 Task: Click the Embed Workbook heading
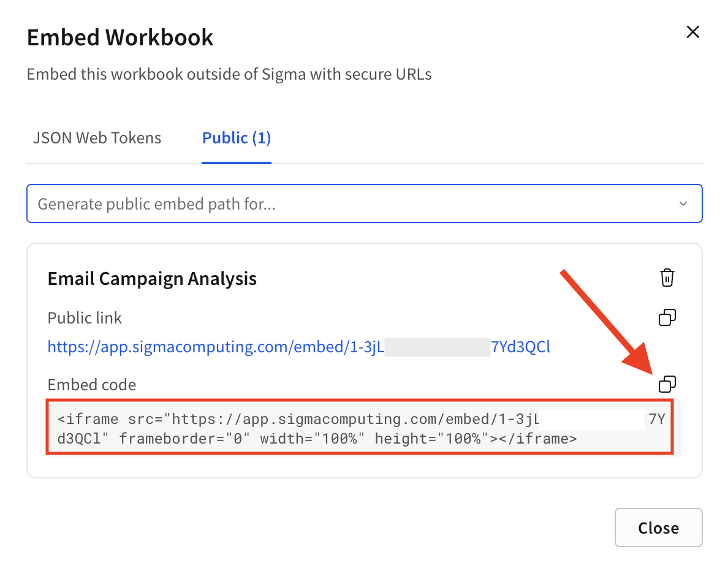120,37
